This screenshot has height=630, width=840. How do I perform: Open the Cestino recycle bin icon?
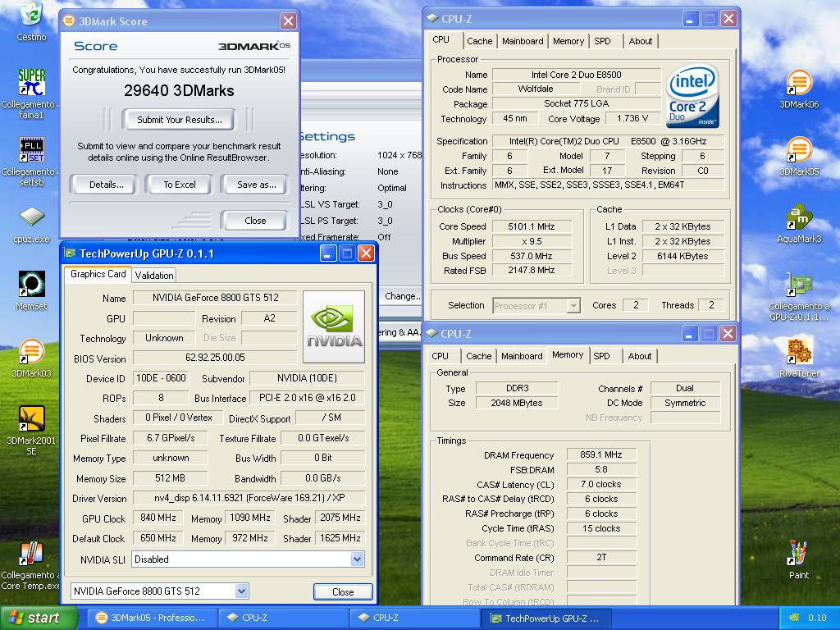(31, 21)
